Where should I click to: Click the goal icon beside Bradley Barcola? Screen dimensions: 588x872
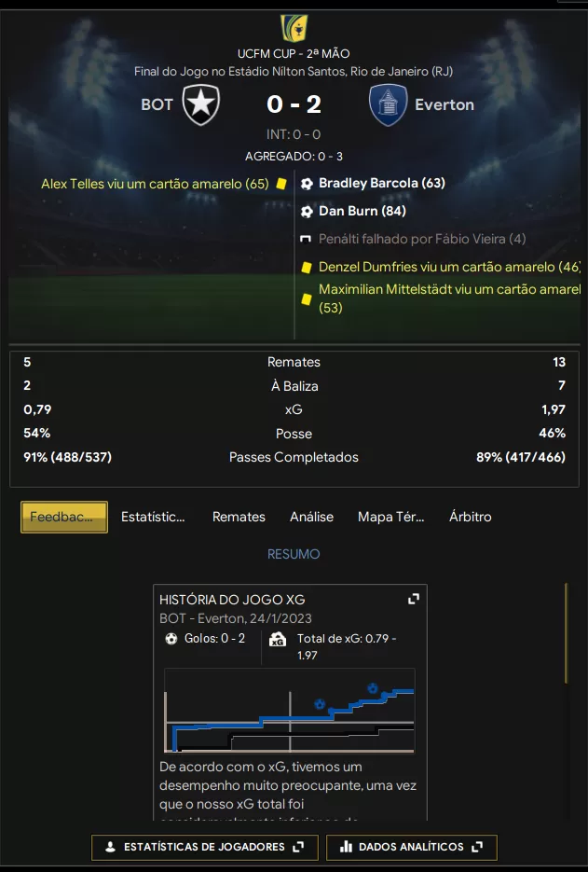(x=307, y=184)
